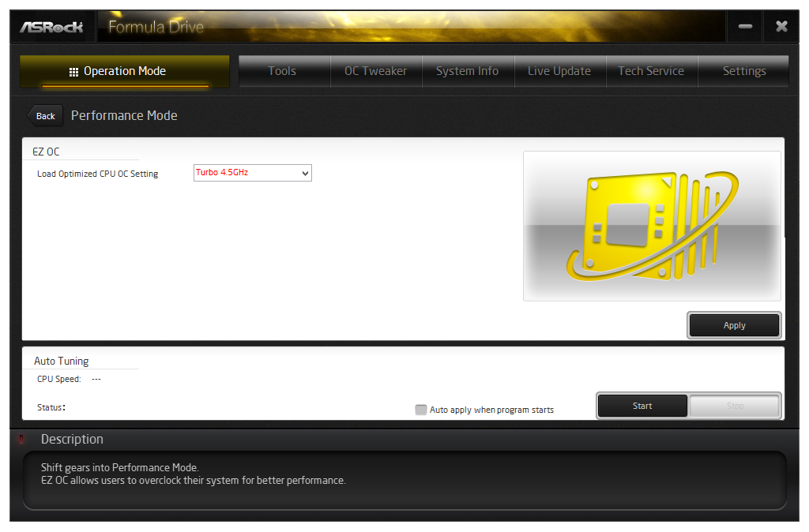
Task: Close the Formula Drive window
Action: click(781, 27)
